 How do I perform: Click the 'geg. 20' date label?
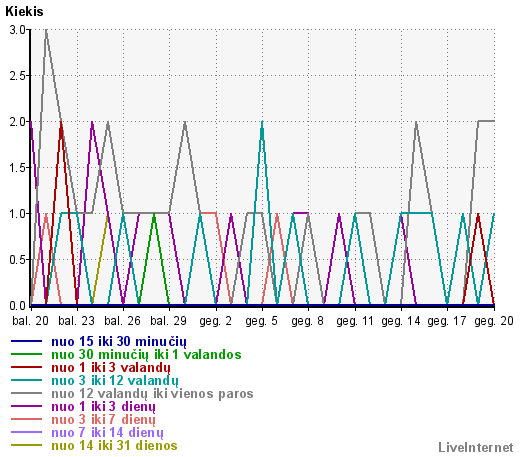494,321
